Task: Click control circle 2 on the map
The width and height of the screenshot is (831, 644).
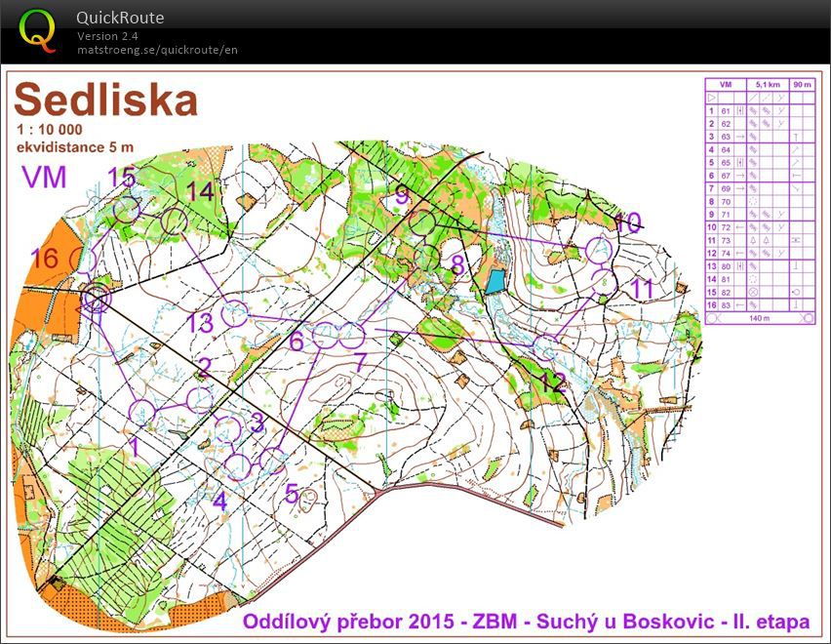Action: click(200, 400)
